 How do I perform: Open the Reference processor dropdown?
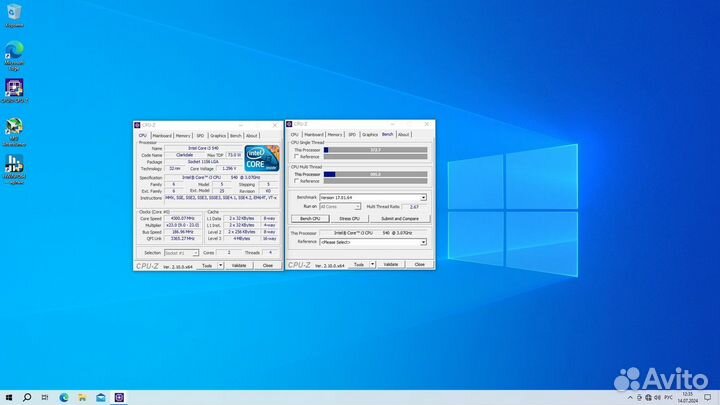pos(373,242)
